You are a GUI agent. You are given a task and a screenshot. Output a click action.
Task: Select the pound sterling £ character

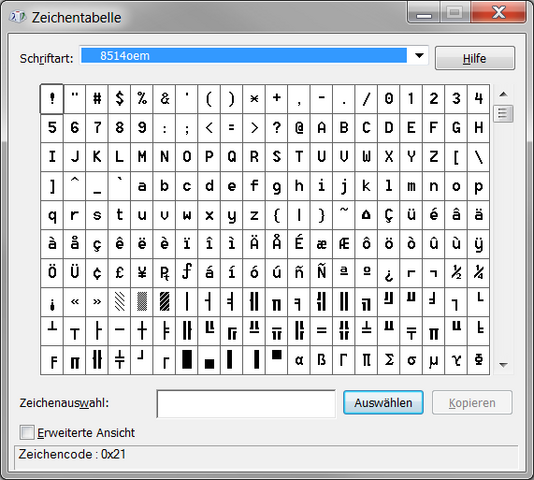pos(120,273)
